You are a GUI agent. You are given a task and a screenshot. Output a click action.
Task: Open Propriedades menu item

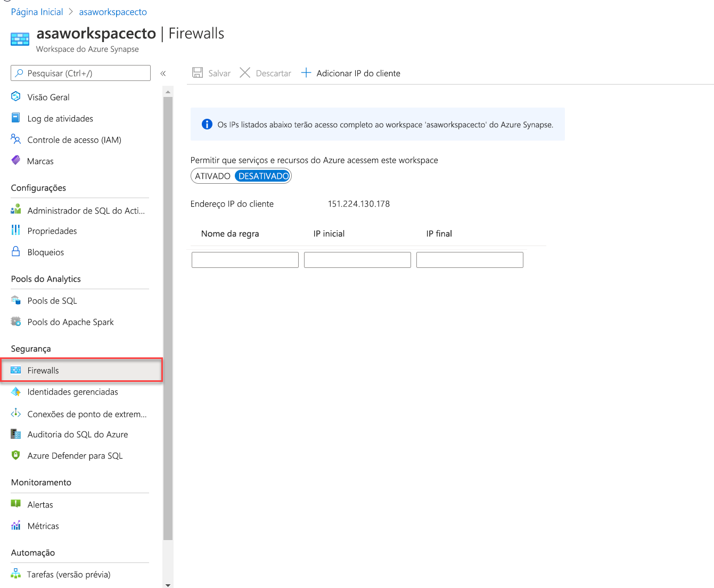click(x=52, y=231)
